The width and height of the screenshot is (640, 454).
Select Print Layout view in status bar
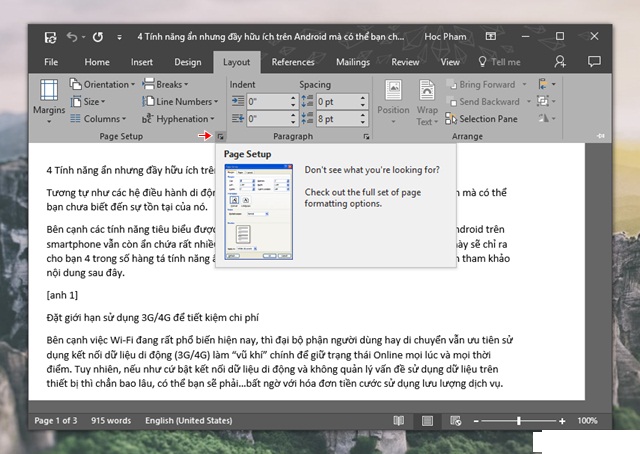click(x=427, y=420)
